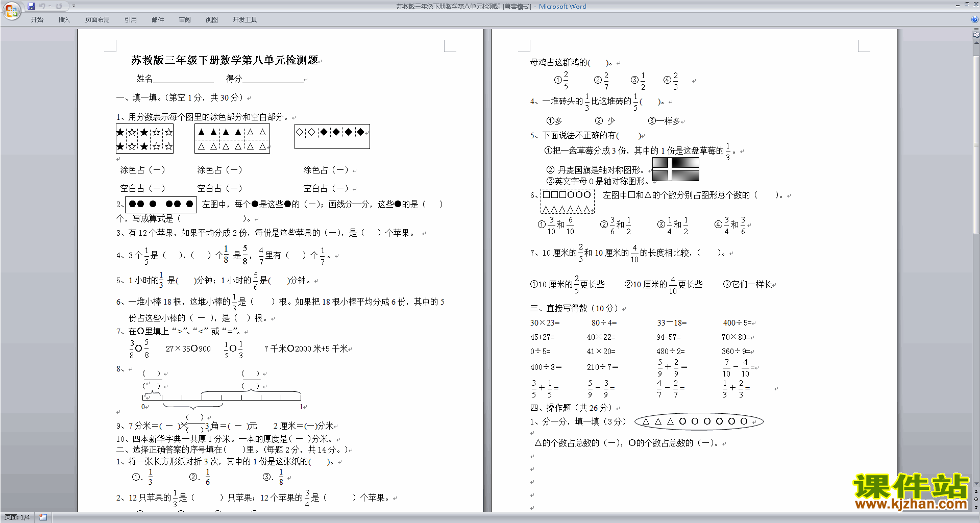Open the Office button menu
The width and height of the screenshot is (980, 523).
coord(11,10)
